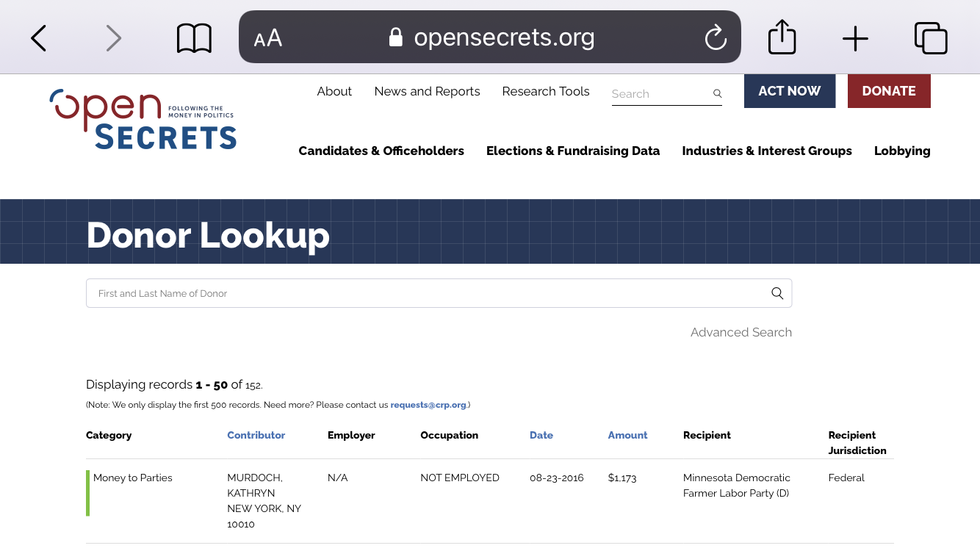The image size is (980, 551).
Task: Open News and Reports menu
Action: [427, 91]
